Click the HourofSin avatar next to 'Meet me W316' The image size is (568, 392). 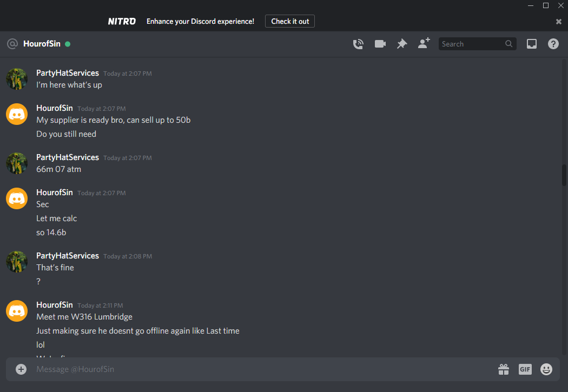click(x=17, y=311)
